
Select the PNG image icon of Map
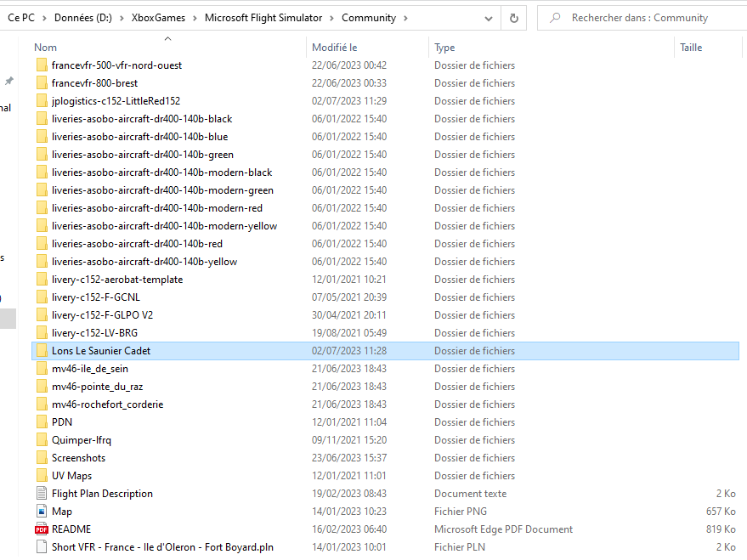42,512
